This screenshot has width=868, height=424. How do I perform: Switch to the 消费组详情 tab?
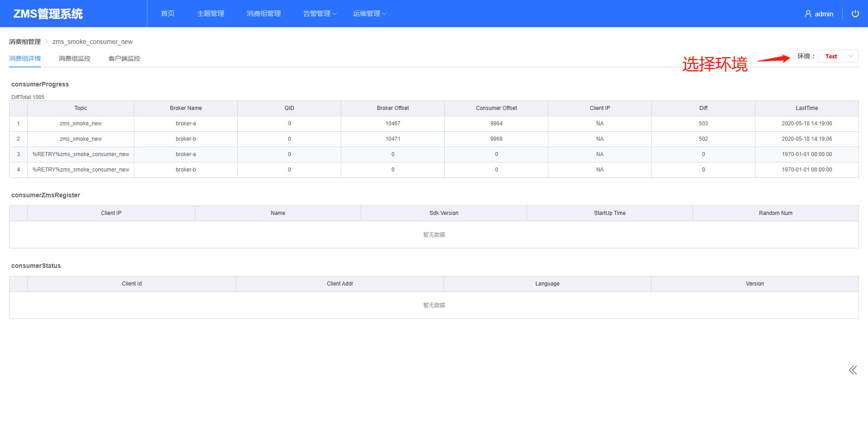(25, 58)
